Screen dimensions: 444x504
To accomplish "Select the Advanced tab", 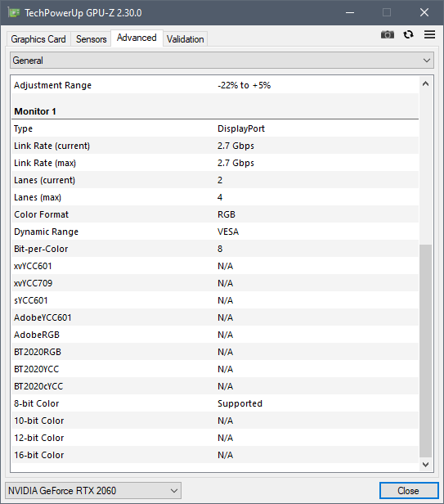I will (x=137, y=38).
